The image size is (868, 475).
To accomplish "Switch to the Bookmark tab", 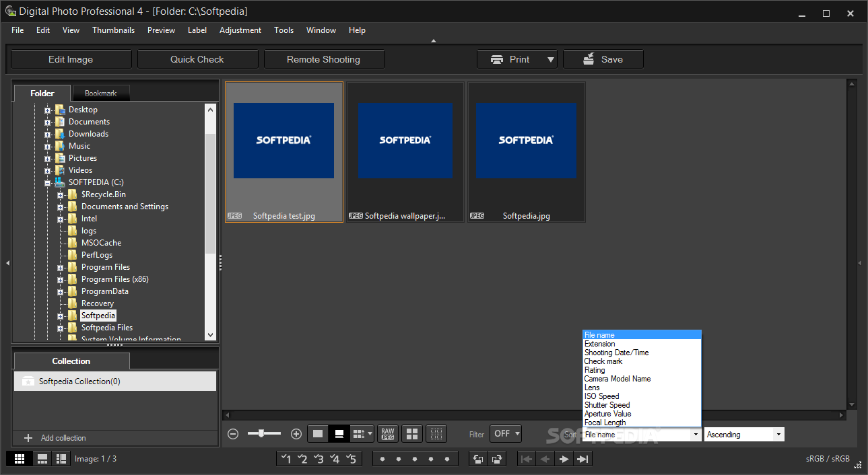I will point(100,94).
